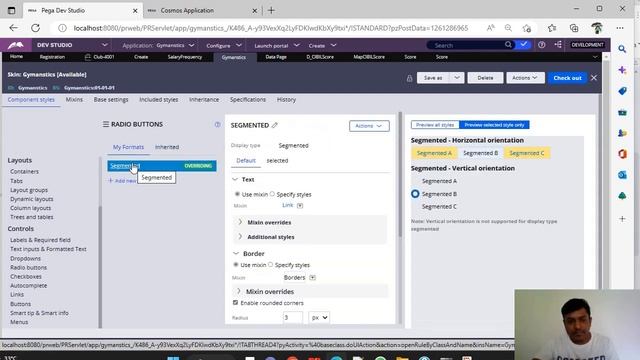Toggle Preview all styles option

pyautogui.click(x=435, y=125)
